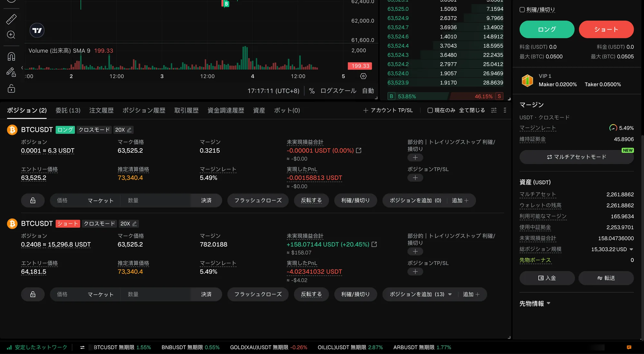644x354 pixels.
Task: Open the ポジション履歴 tab
Action: pyautogui.click(x=144, y=111)
